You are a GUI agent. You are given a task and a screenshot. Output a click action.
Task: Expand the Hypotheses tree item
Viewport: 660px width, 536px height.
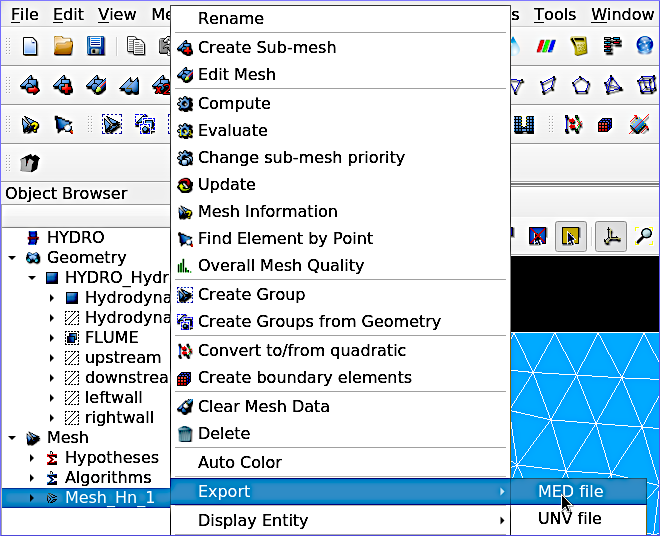(x=32, y=458)
